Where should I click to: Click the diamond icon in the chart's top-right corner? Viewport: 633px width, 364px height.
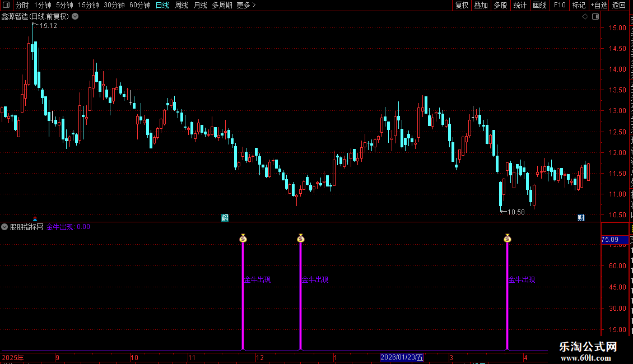(x=585, y=17)
